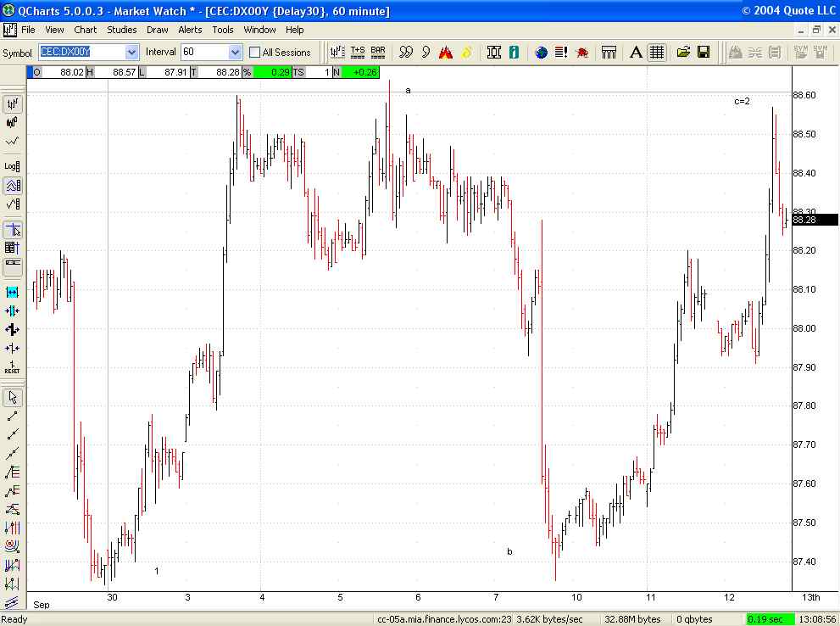Image resolution: width=840 pixels, height=626 pixels.
Task: Toggle the chart grid lines button
Action: [x=656, y=52]
